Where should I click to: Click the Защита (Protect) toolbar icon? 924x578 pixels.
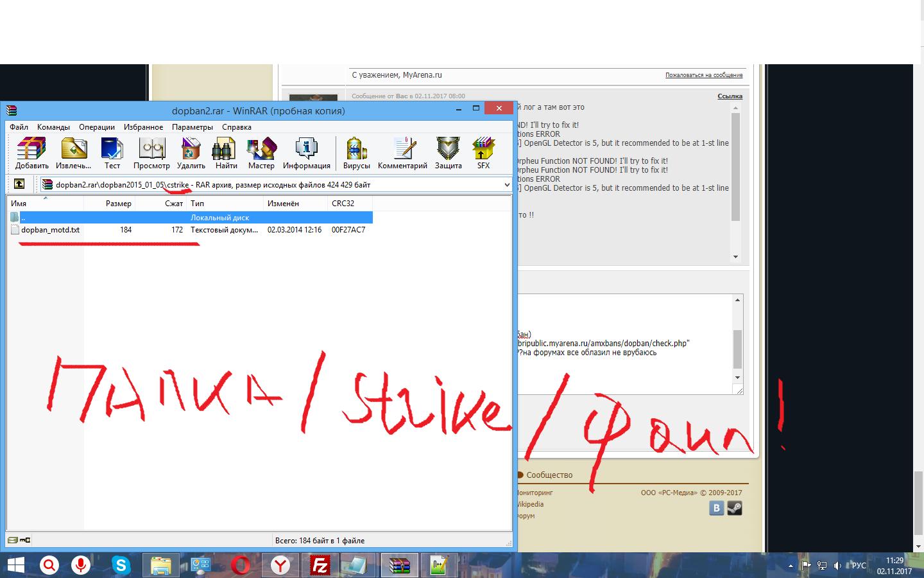click(x=448, y=153)
